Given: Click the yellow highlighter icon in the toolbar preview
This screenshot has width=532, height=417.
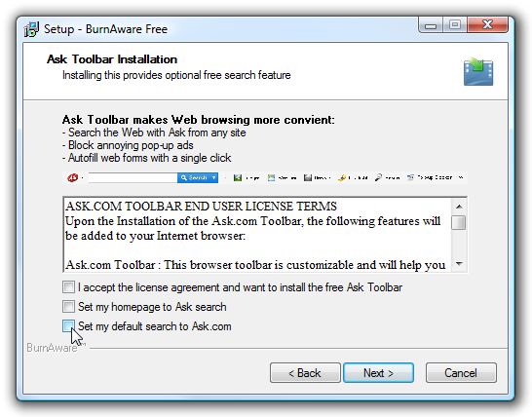Looking at the screenshot, I should [x=342, y=177].
